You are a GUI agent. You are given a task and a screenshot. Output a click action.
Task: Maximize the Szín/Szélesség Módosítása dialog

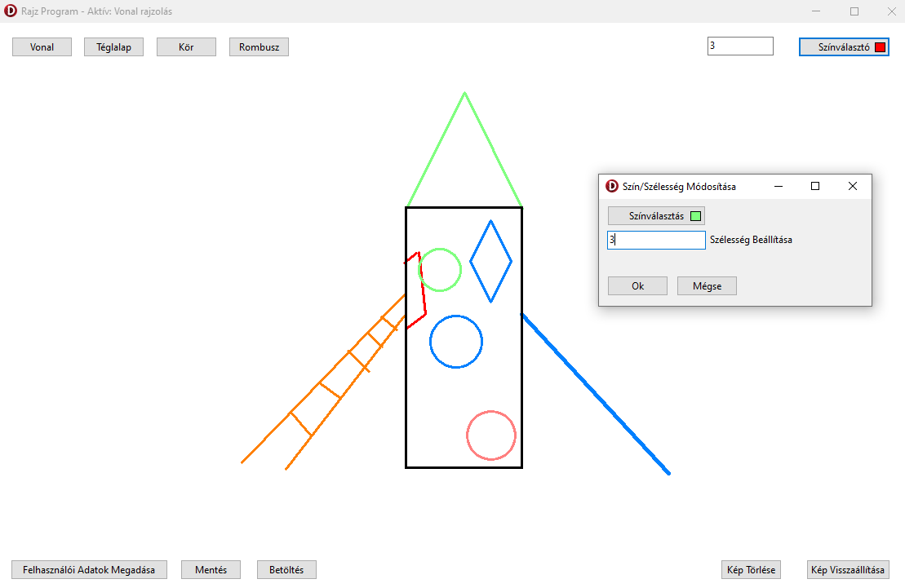tap(814, 187)
